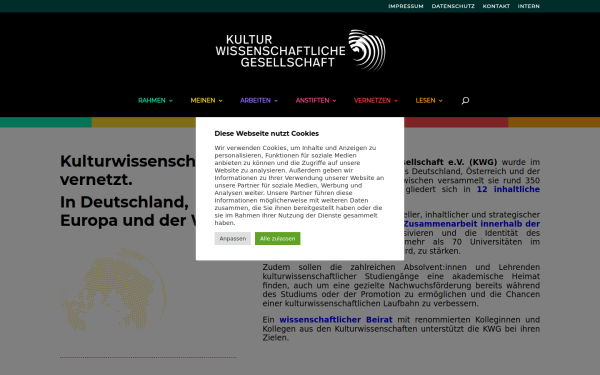Open the MEINEN navigation item
Screen dimensions: 600x375
(x=203, y=101)
